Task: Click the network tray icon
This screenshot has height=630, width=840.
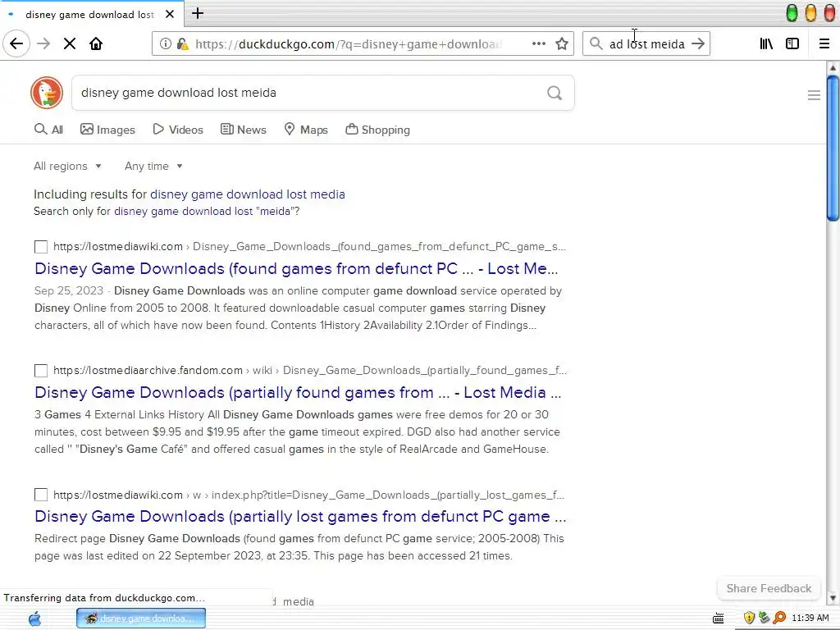Action: [x=764, y=618]
